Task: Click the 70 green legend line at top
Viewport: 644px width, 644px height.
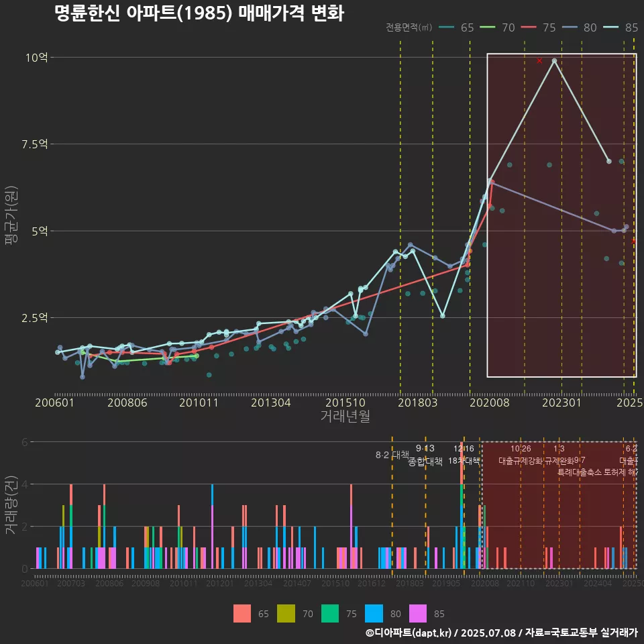Action: (x=488, y=27)
